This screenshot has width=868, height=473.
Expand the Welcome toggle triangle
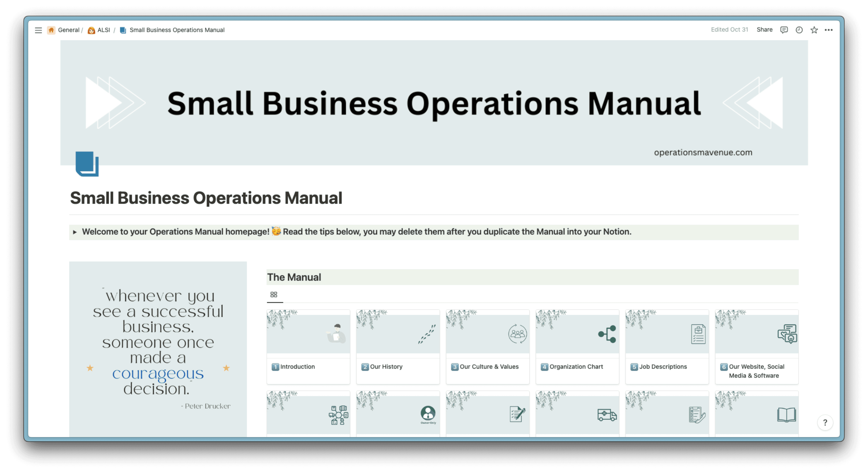(75, 232)
